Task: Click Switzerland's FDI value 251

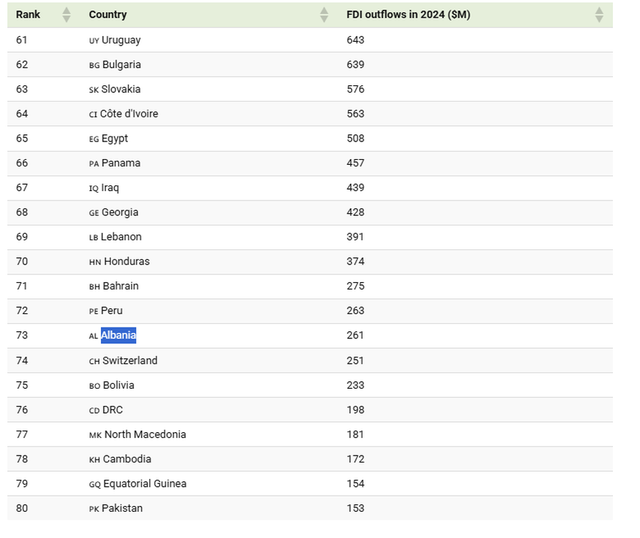Action: click(355, 360)
